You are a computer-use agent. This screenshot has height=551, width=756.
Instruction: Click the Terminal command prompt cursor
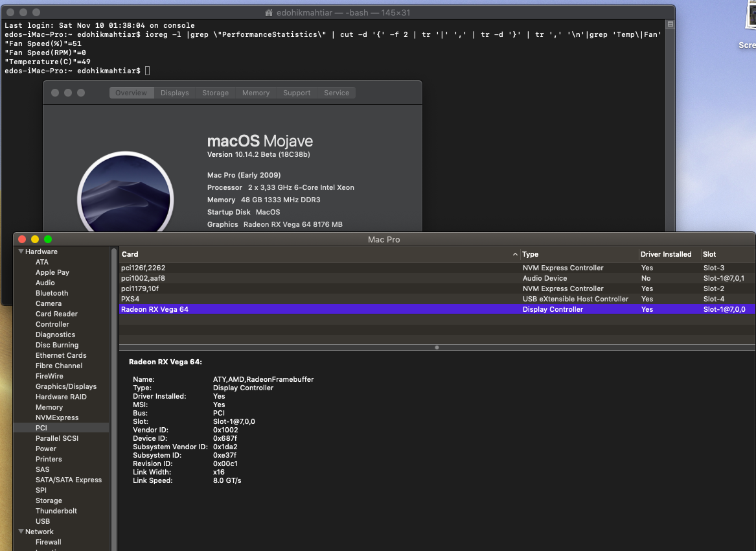pyautogui.click(x=147, y=71)
